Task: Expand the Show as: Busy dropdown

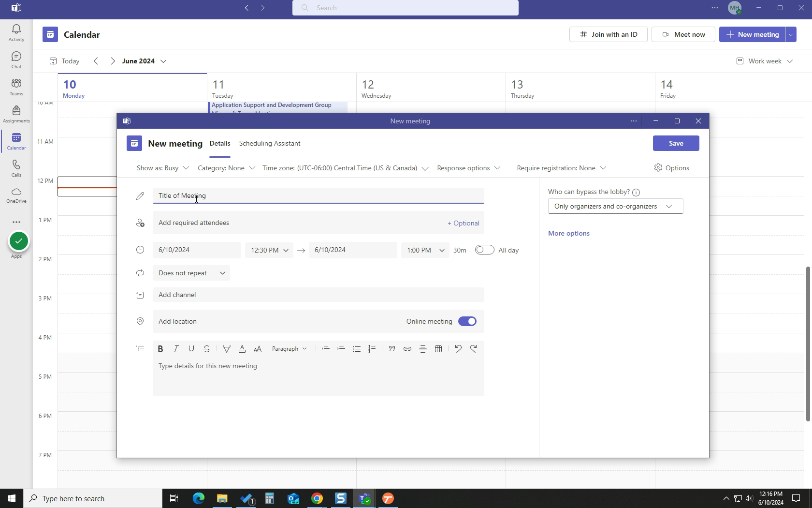Action: 163,168
